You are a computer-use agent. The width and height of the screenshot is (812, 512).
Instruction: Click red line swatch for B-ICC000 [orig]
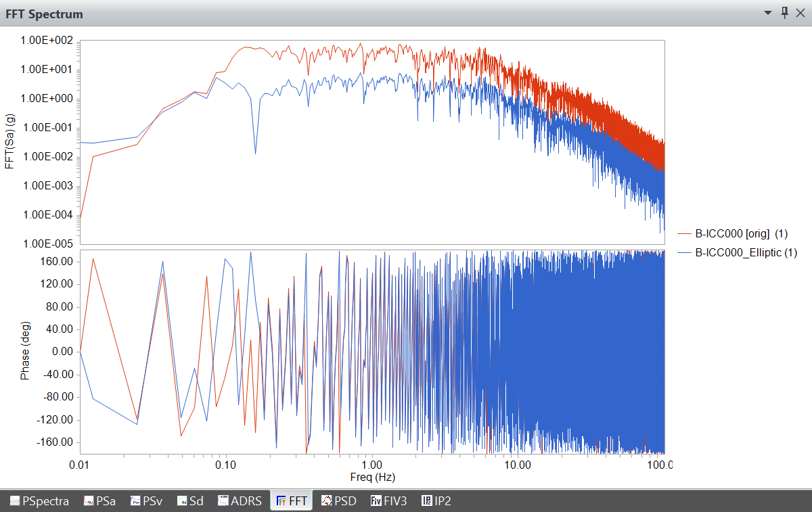[684, 233]
